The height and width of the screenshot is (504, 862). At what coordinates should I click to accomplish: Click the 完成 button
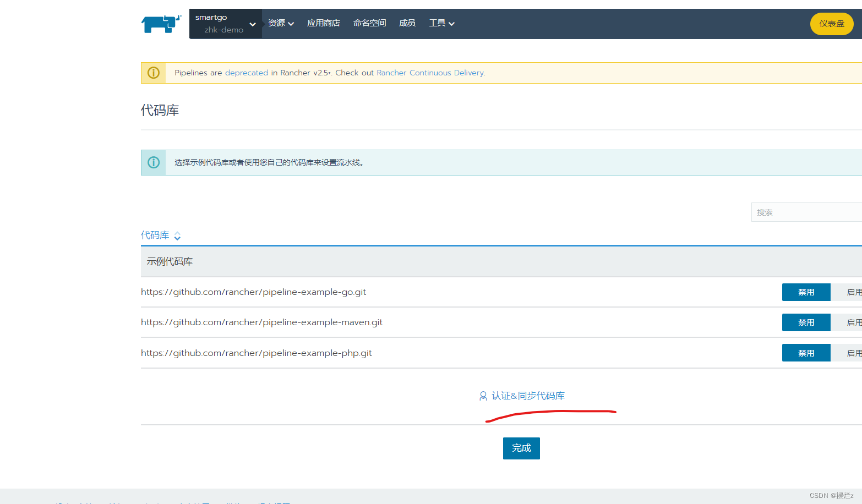pyautogui.click(x=521, y=448)
